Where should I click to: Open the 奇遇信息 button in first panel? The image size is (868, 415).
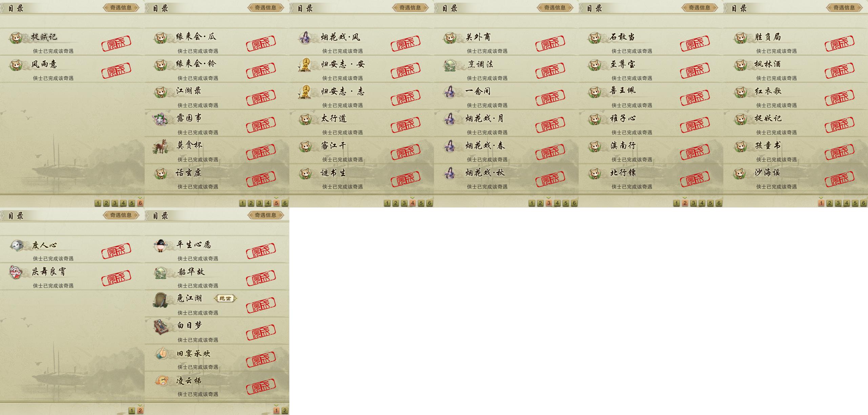point(121,7)
